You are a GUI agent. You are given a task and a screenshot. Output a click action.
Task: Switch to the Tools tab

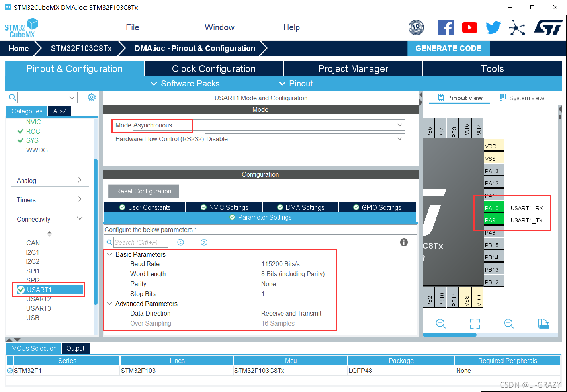492,69
